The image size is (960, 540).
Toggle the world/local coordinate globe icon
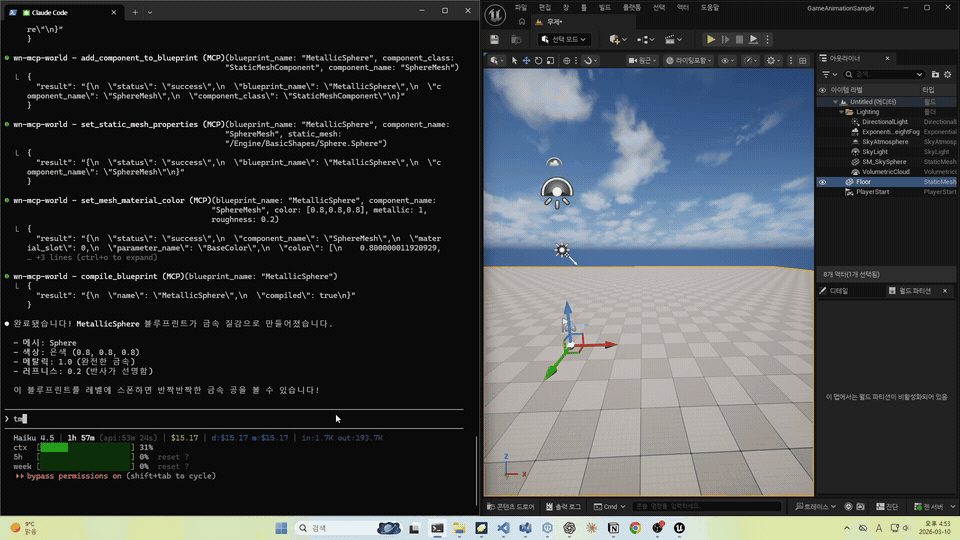coord(566,61)
